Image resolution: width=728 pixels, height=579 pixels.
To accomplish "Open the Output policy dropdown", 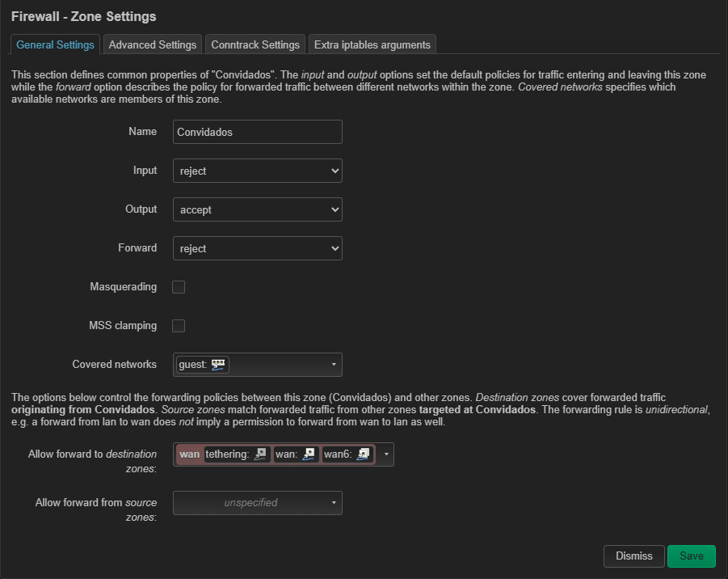I will [257, 209].
